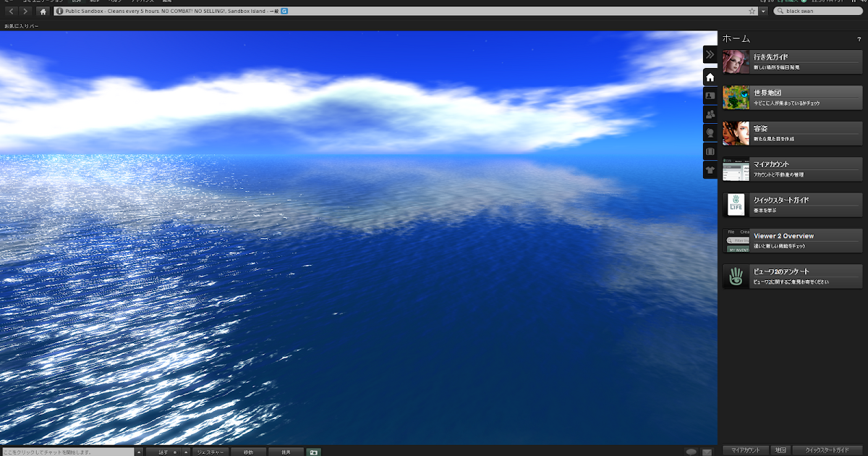
Task: Go back with the left arrow button
Action: click(x=12, y=12)
